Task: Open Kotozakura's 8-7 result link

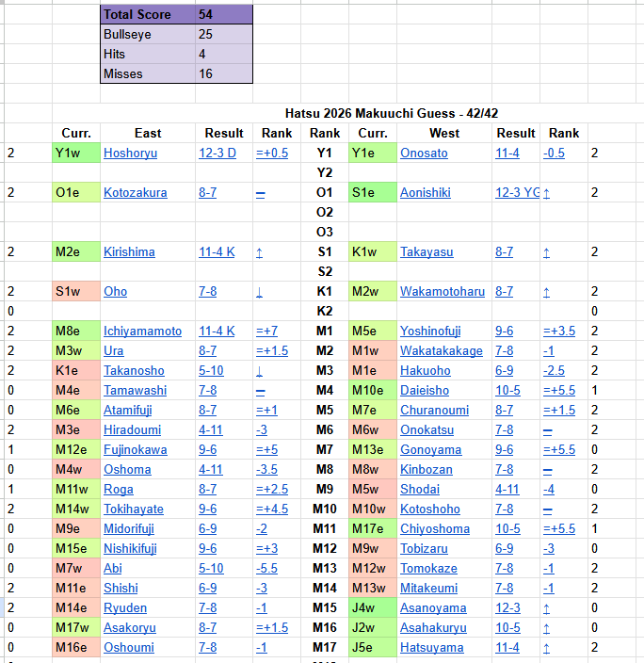Action: pos(207,192)
